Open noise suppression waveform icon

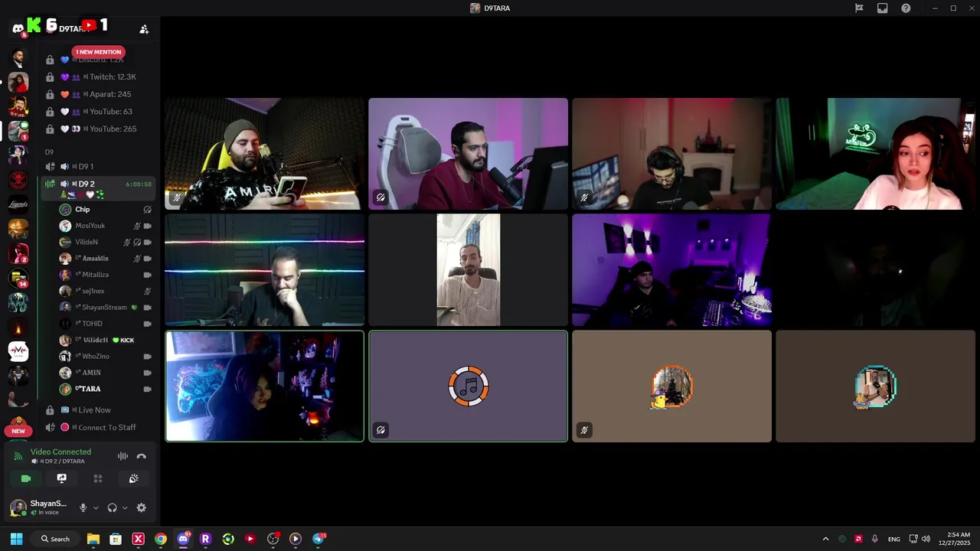122,456
